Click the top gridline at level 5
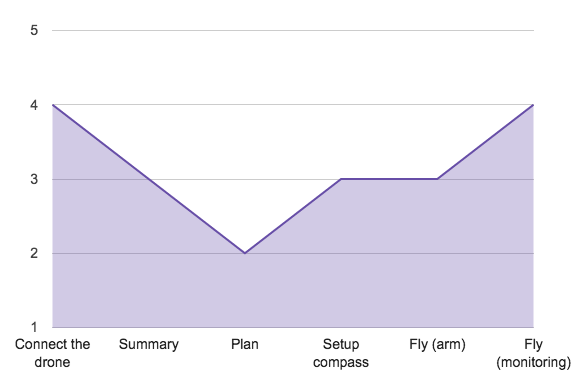 coord(293,30)
